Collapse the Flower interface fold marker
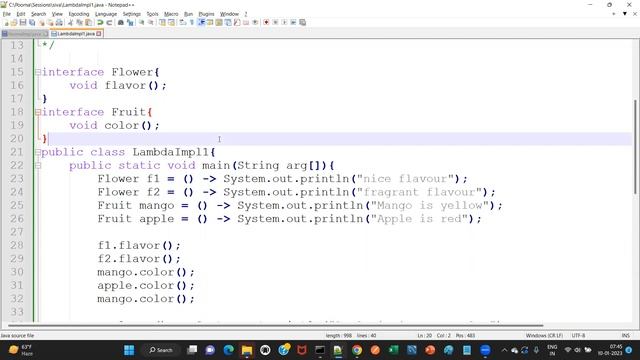Screen dimensions: 640x360 tap(38, 72)
